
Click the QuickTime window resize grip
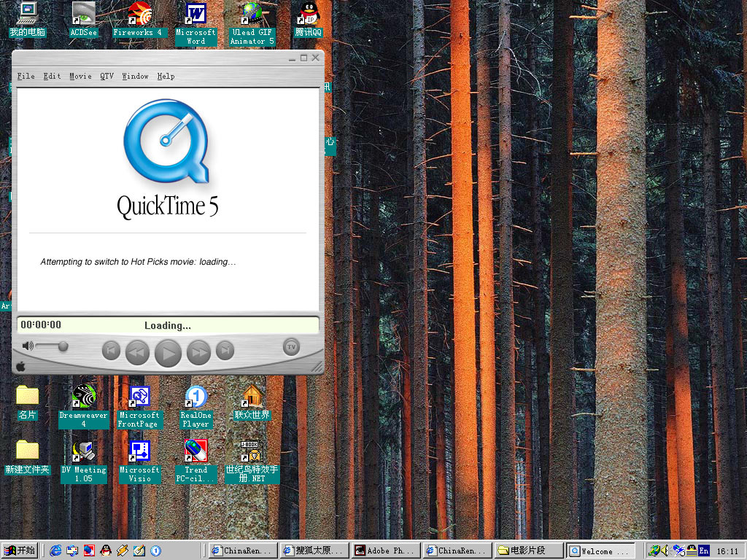pyautogui.click(x=317, y=366)
